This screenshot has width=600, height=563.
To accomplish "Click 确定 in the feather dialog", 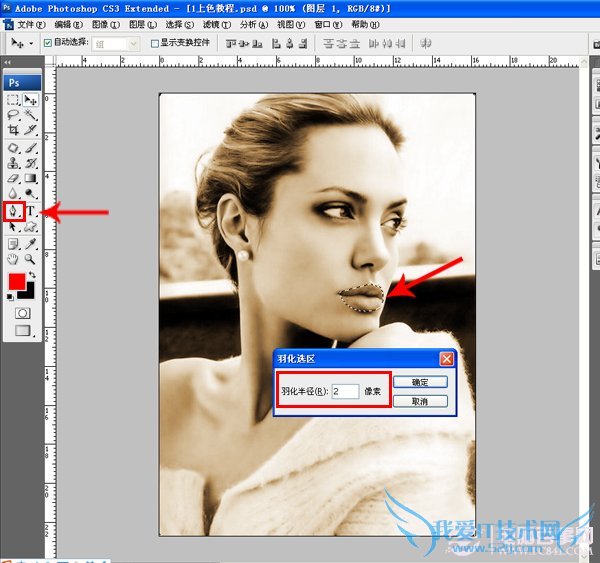I will 420,382.
